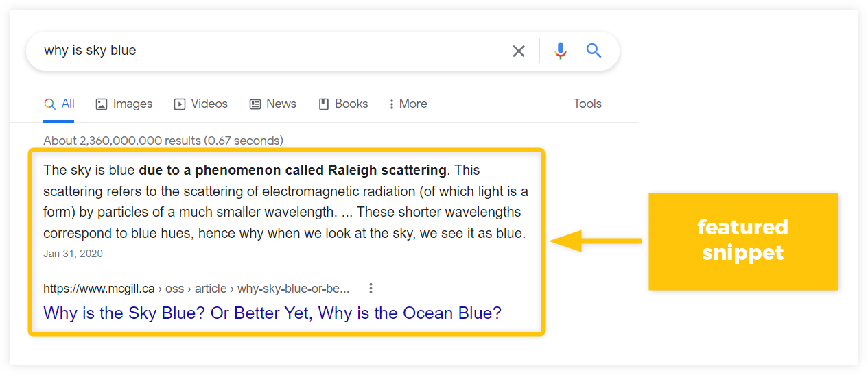Image resolution: width=868 pixels, height=375 pixels.
Task: Click the yellow 'featured snippet' label box
Action: [742, 241]
